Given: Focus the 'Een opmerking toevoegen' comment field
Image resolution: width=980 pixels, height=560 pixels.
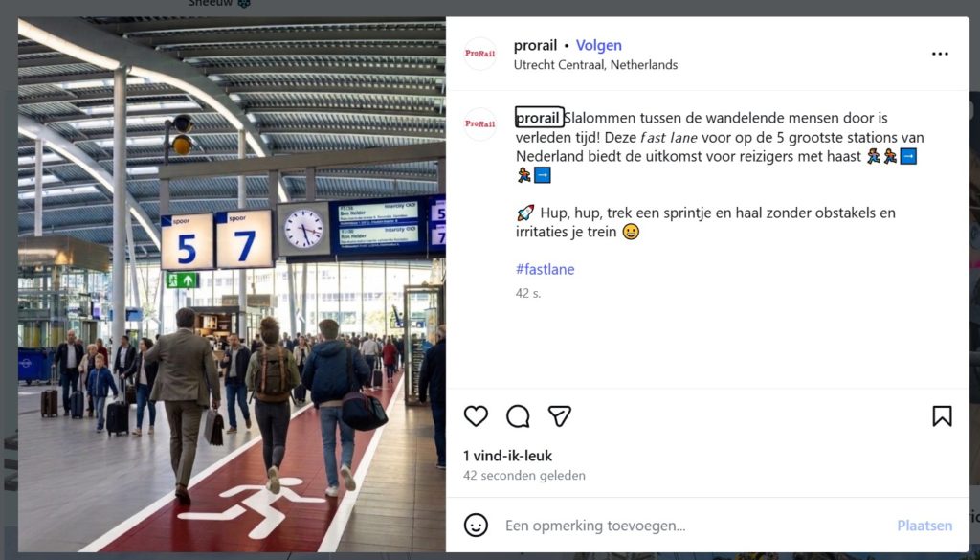Looking at the screenshot, I should tap(694, 526).
